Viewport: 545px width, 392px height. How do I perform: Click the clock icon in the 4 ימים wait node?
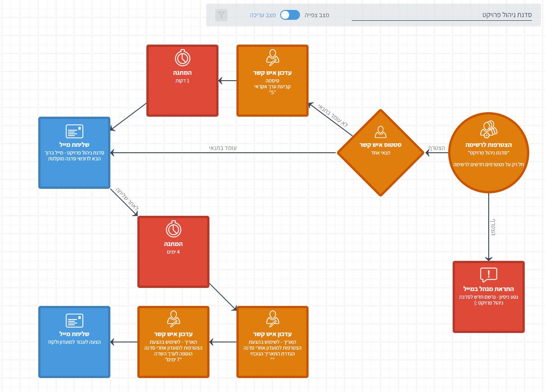pyautogui.click(x=173, y=229)
